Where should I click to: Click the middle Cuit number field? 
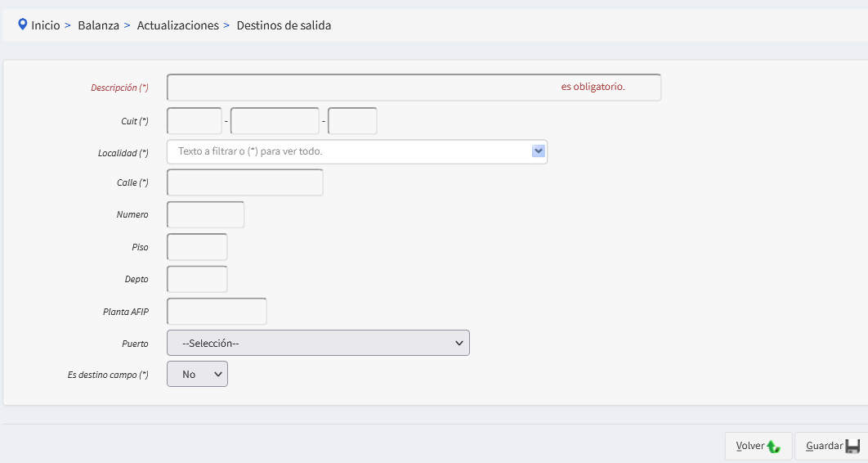[275, 121]
